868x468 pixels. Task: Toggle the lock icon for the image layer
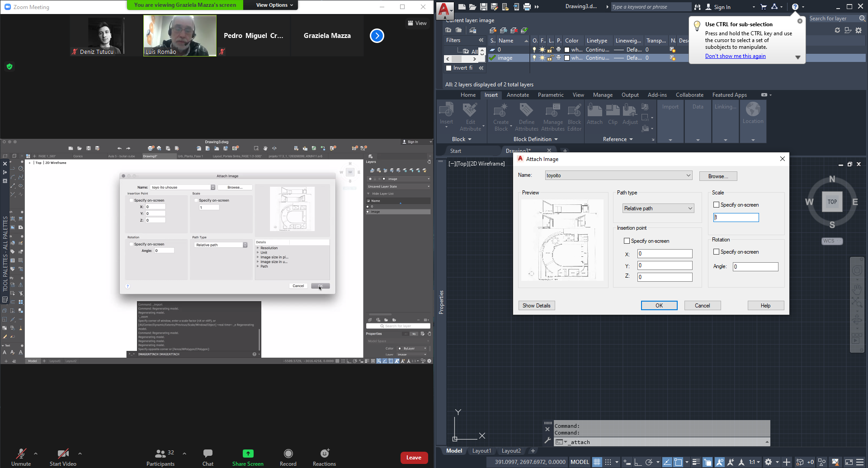[550, 58]
